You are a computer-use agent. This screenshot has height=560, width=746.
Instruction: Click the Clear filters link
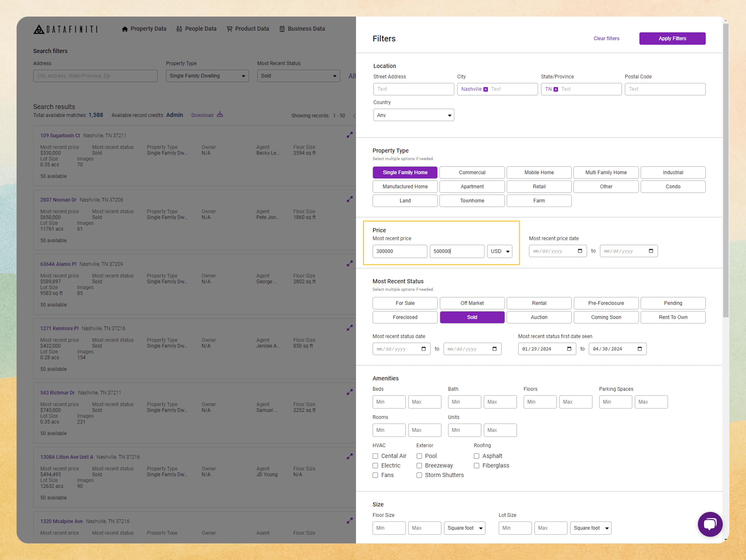pyautogui.click(x=606, y=38)
